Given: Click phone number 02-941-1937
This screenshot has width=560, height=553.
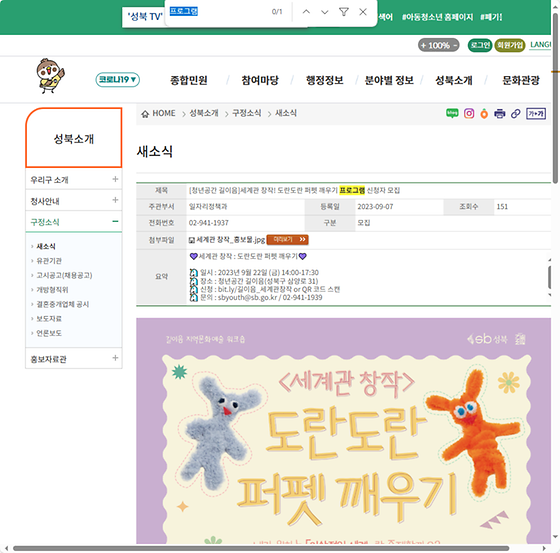Looking at the screenshot, I should pos(209,223).
